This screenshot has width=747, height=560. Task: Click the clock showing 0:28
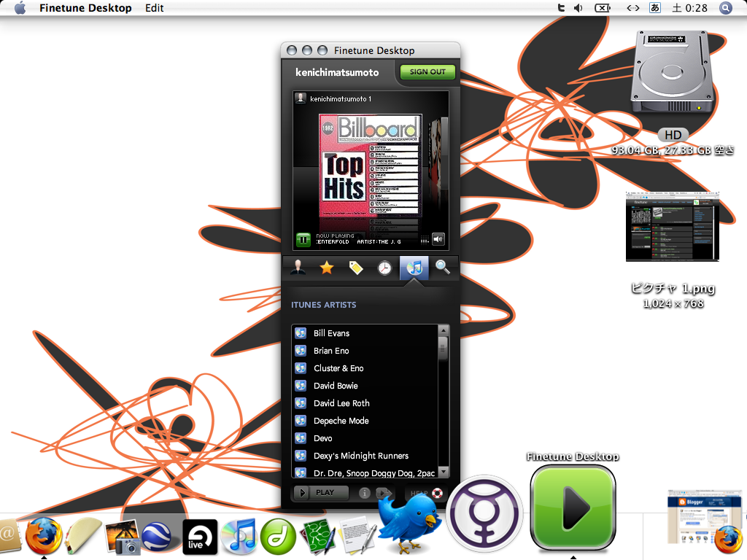tap(690, 8)
